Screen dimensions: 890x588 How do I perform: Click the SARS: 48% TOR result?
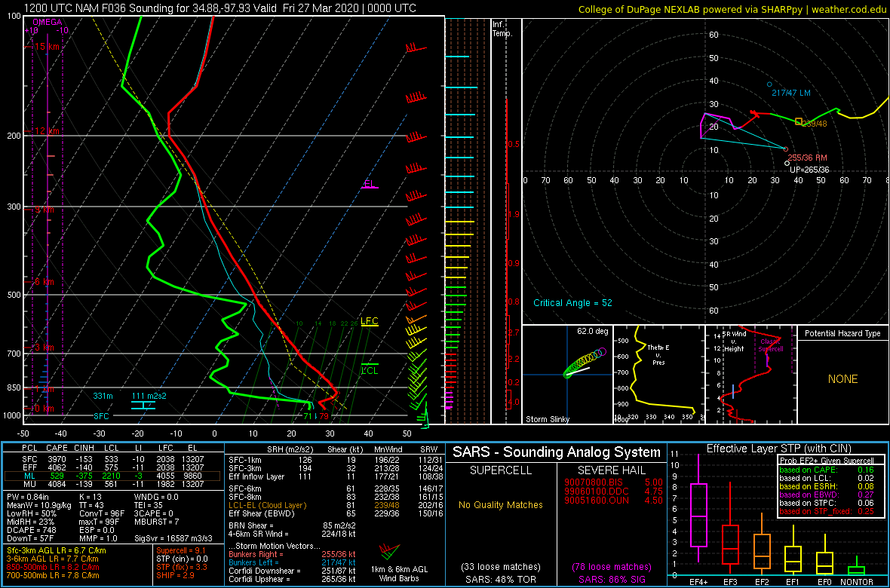tap(501, 579)
